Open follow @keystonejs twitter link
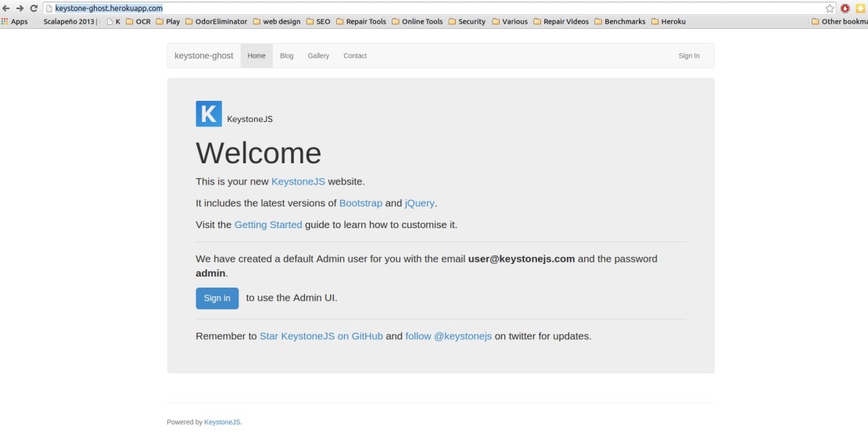Screen dimensions: 868x436 448,336
